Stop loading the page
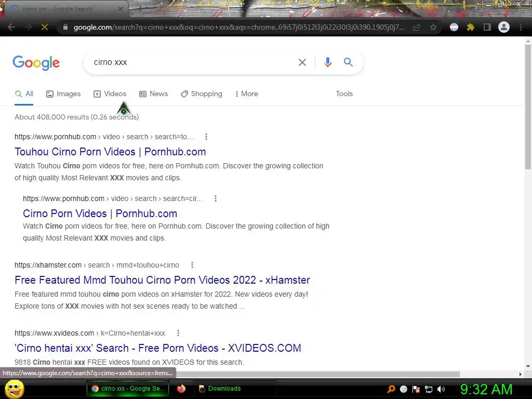 pyautogui.click(x=45, y=27)
